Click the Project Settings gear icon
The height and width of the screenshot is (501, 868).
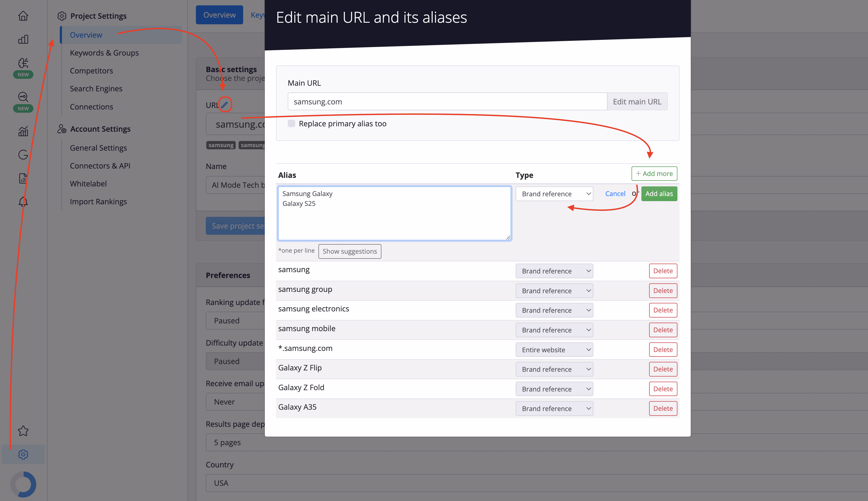point(62,16)
